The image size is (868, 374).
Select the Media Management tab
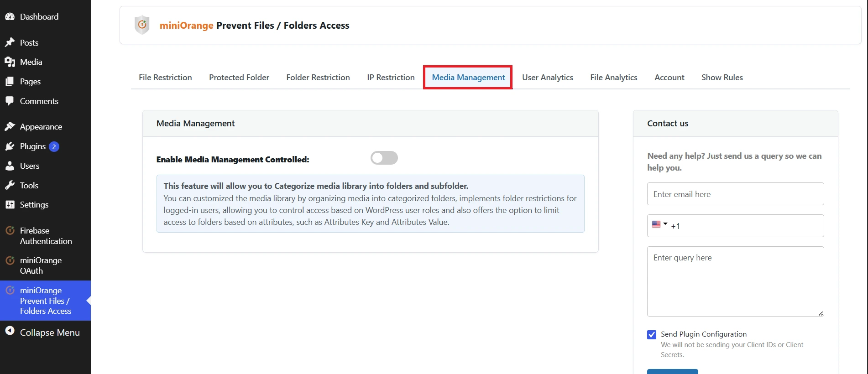(468, 78)
